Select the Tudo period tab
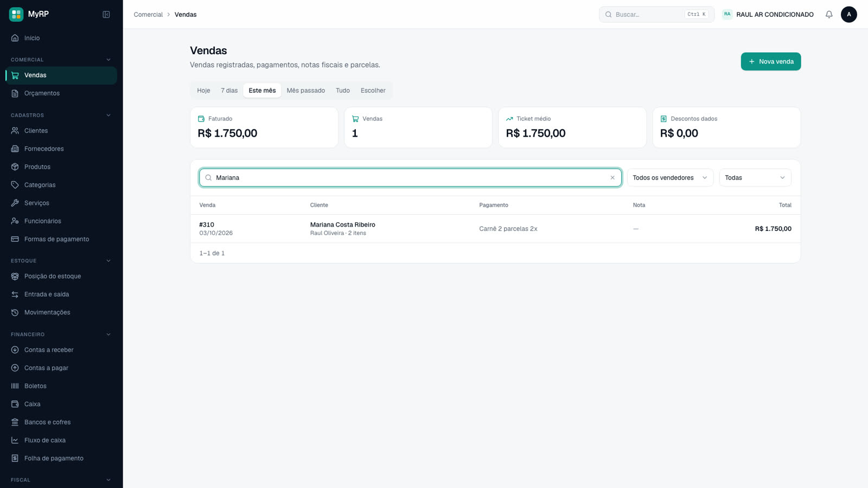Viewport: 868px width, 488px height. pos(343,91)
